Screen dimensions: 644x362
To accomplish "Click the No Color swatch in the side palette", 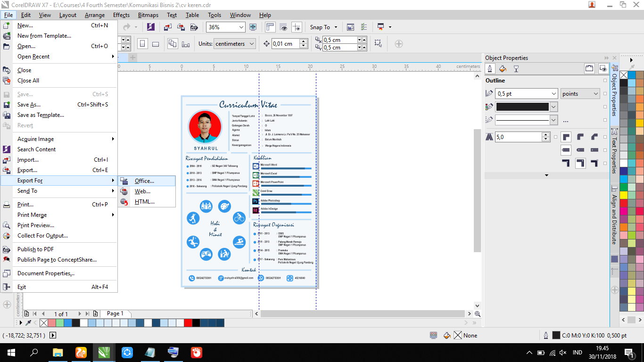I will tap(623, 75).
